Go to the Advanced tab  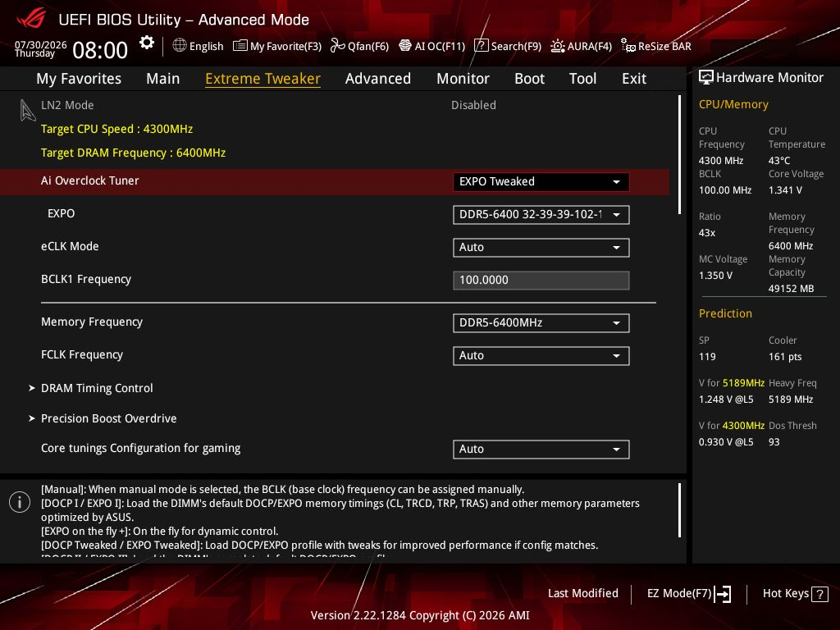coord(378,79)
